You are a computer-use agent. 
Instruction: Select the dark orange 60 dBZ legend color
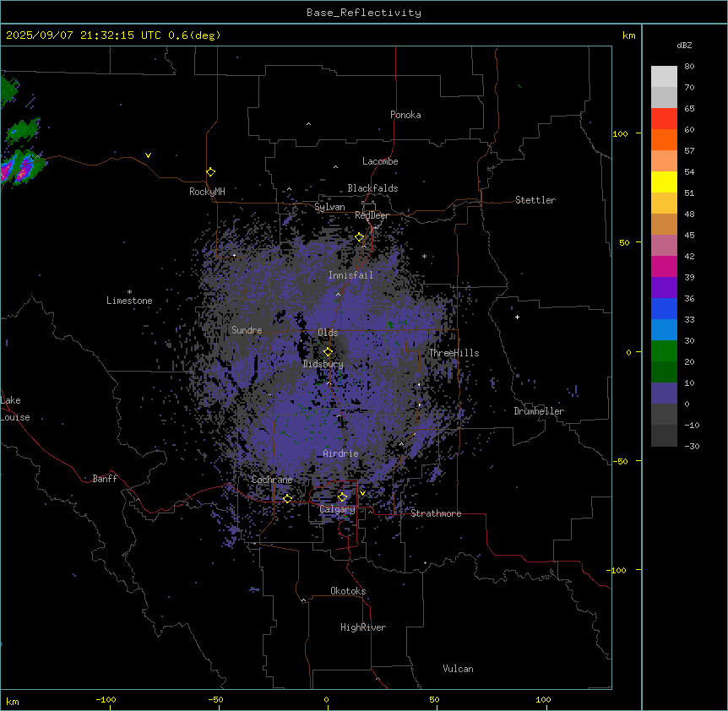point(664,139)
